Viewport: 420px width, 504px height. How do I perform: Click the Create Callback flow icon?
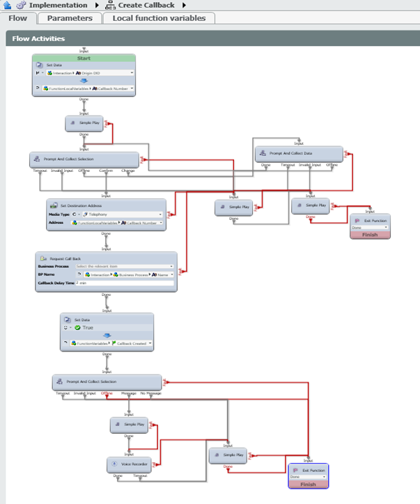coord(111,6)
